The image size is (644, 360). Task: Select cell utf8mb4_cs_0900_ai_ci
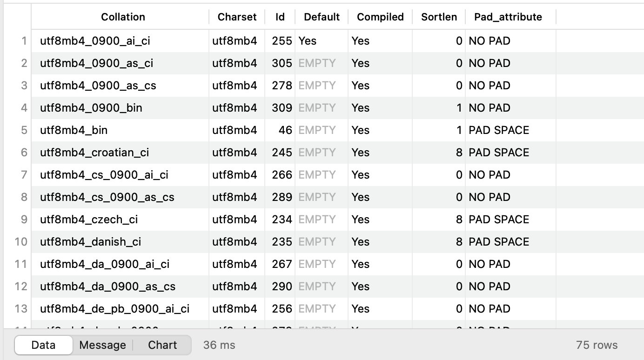(104, 175)
